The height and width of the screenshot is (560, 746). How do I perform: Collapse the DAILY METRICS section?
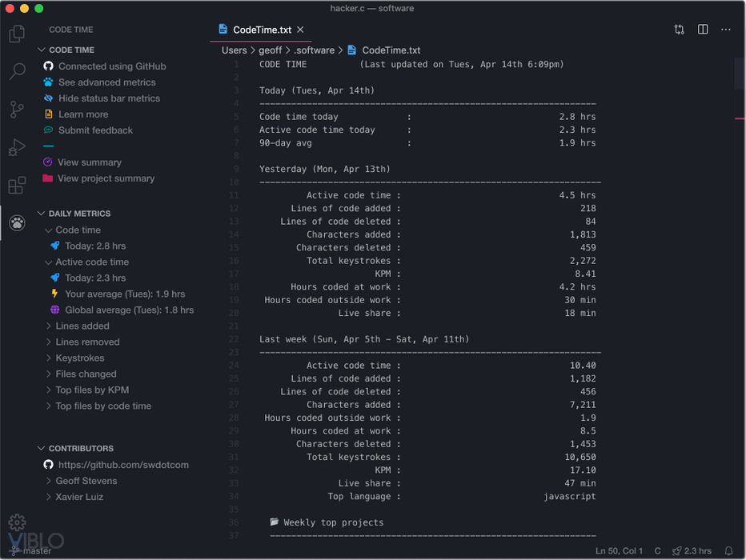coord(79,214)
